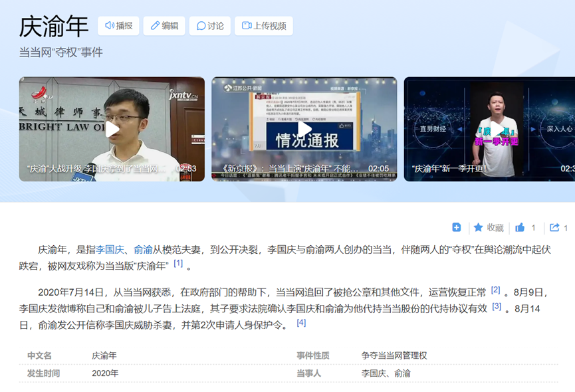
Task: Play the jxntv law office video
Action: click(112, 129)
